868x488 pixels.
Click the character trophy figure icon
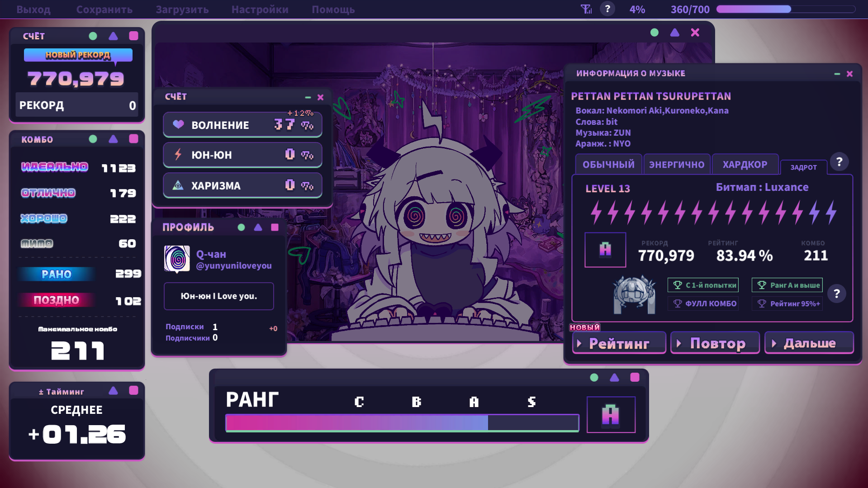(634, 294)
